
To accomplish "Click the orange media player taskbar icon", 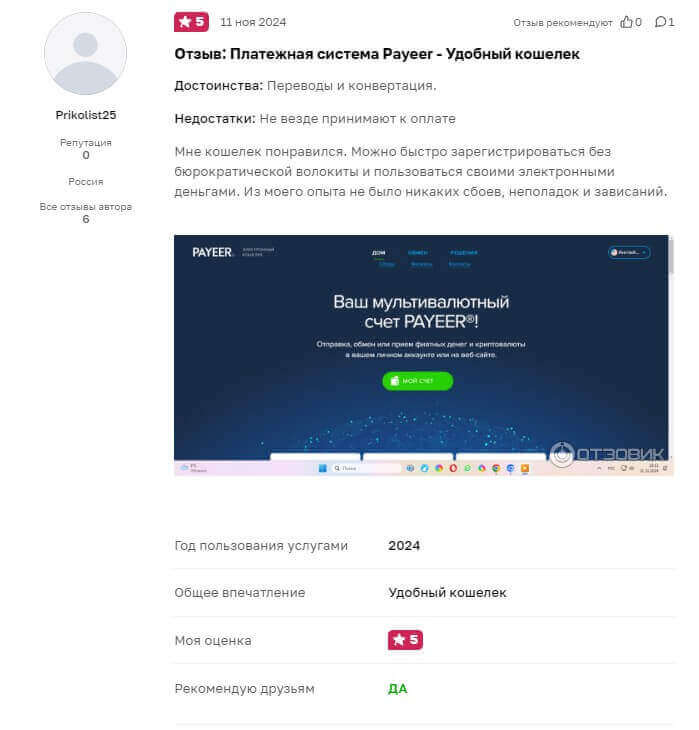I will (525, 468).
